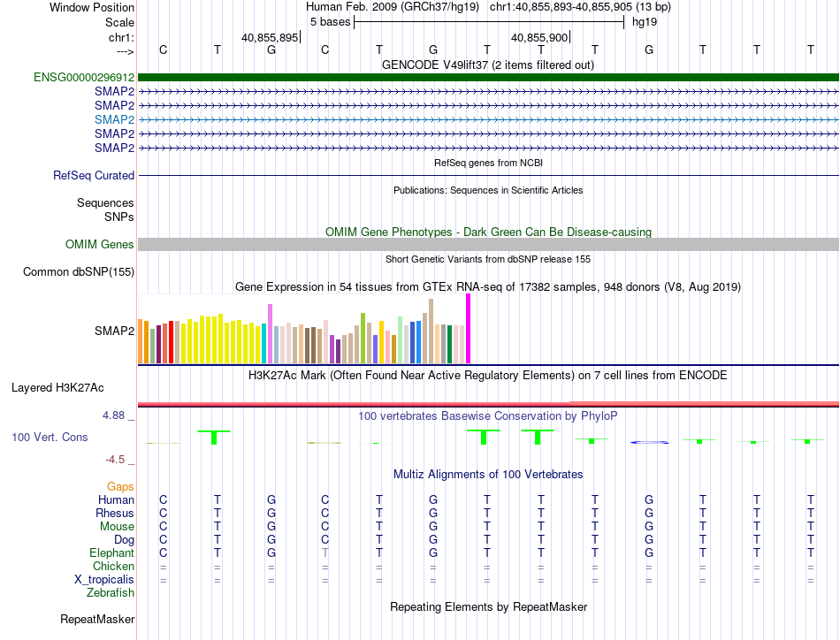840x640 pixels.
Task: Click the 'Human Feb. 2009 (GRCh37/hg19)' assembly text
Action: 392,7
